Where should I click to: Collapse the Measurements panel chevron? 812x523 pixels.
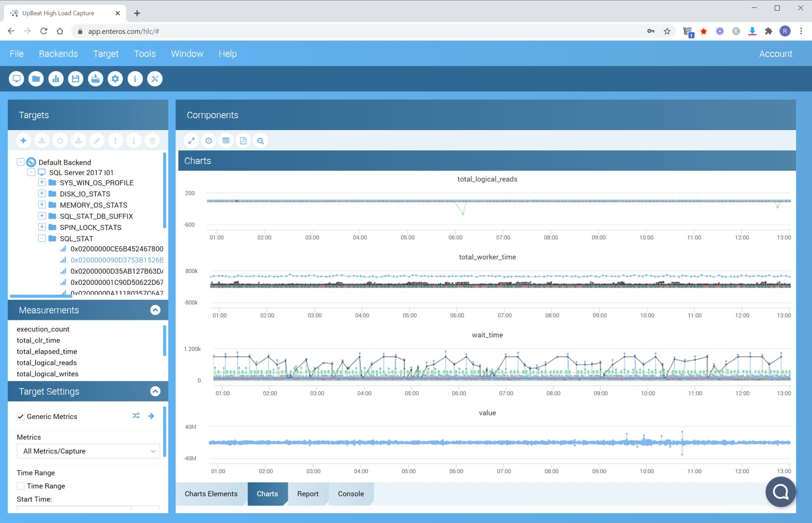155,310
